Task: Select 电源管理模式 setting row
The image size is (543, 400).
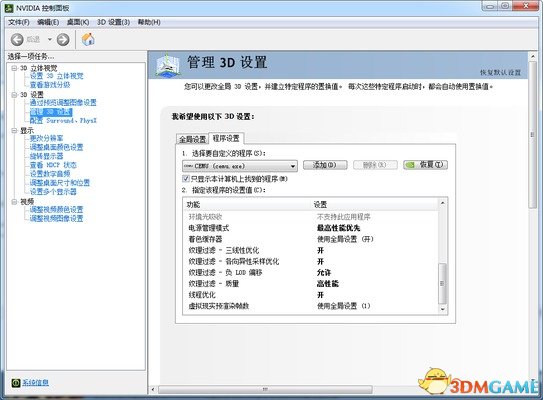Action: (x=311, y=228)
